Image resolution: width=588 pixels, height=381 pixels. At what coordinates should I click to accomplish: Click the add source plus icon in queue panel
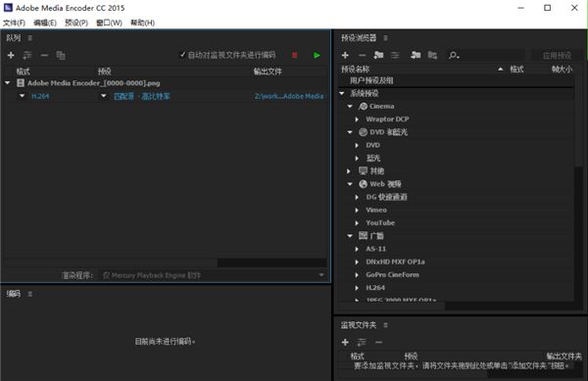(x=11, y=56)
